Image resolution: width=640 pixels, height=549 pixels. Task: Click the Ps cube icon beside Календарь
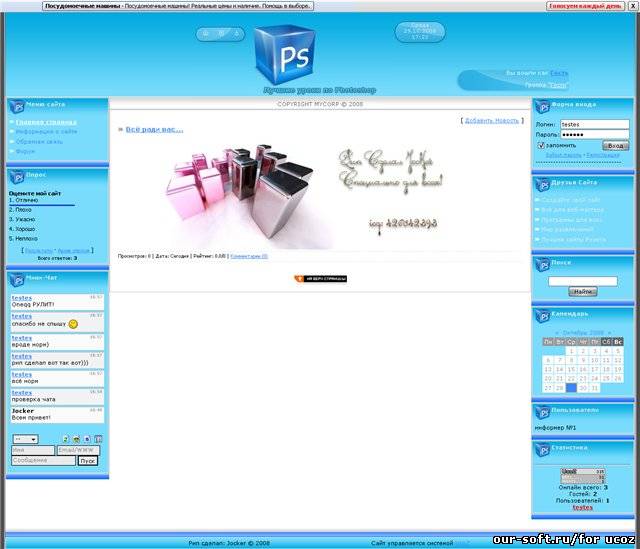[542, 316]
